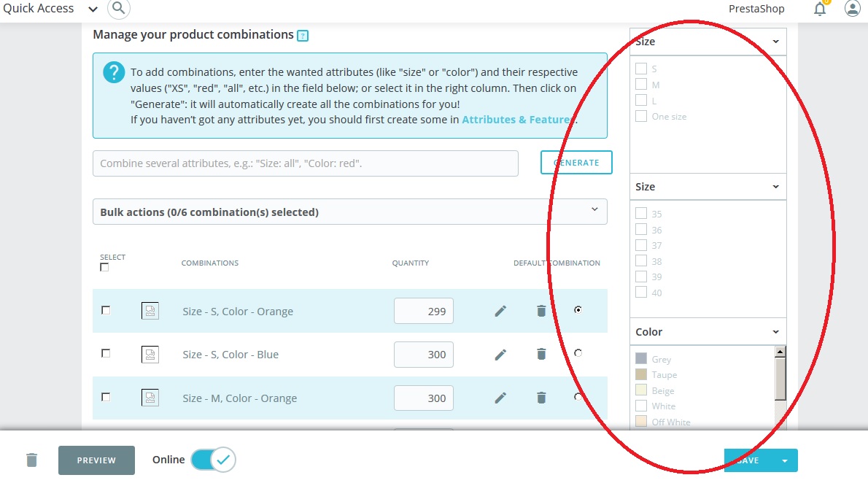This screenshot has width=868, height=483.
Task: Click the image thumbnail for S Orange
Action: click(150, 311)
